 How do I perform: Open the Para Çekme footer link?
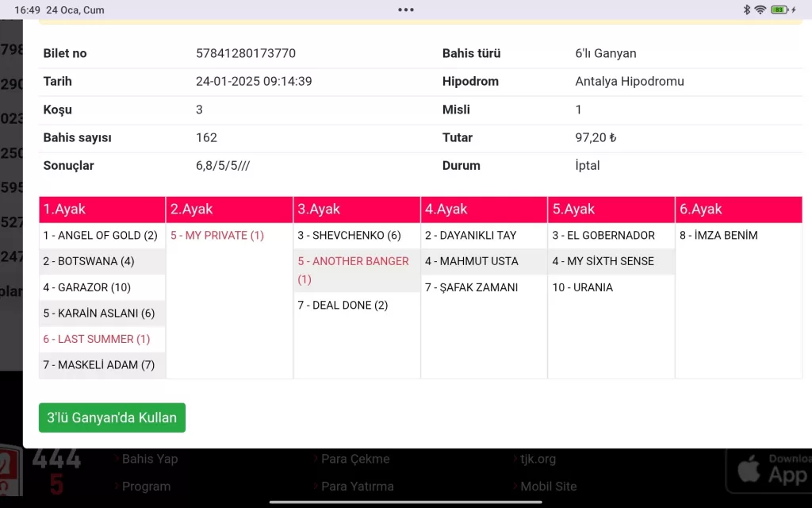pyautogui.click(x=354, y=459)
